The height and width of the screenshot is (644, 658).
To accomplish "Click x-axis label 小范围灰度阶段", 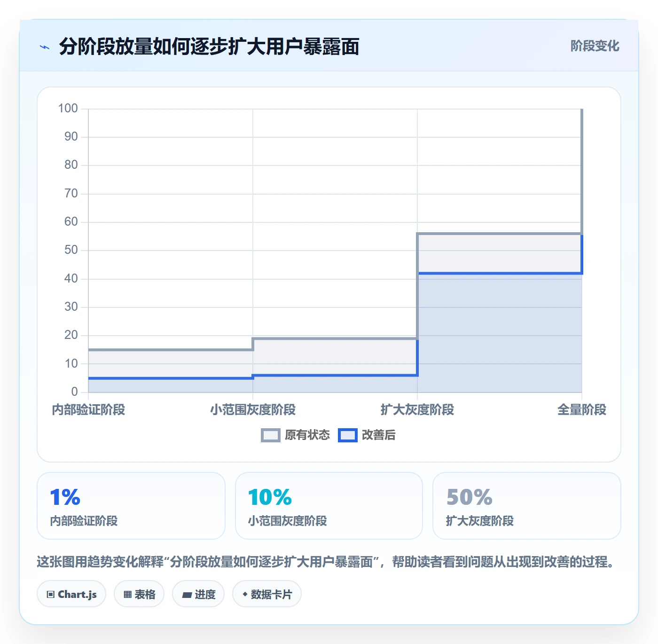I will point(253,410).
